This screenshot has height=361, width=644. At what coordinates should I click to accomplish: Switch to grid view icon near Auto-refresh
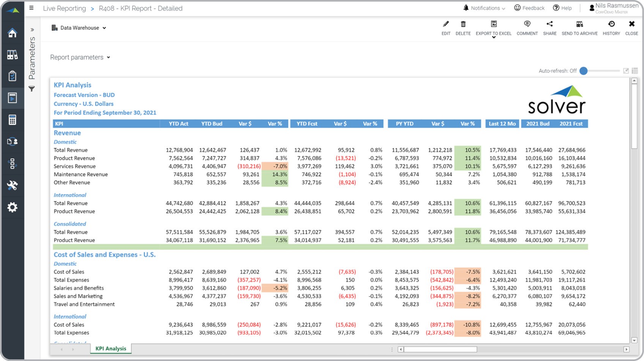[635, 71]
